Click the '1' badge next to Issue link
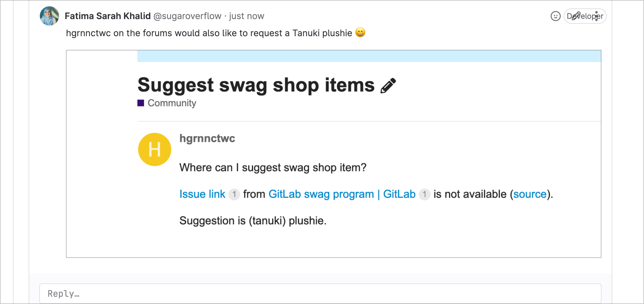Viewport: 644px width, 304px height. [x=234, y=194]
